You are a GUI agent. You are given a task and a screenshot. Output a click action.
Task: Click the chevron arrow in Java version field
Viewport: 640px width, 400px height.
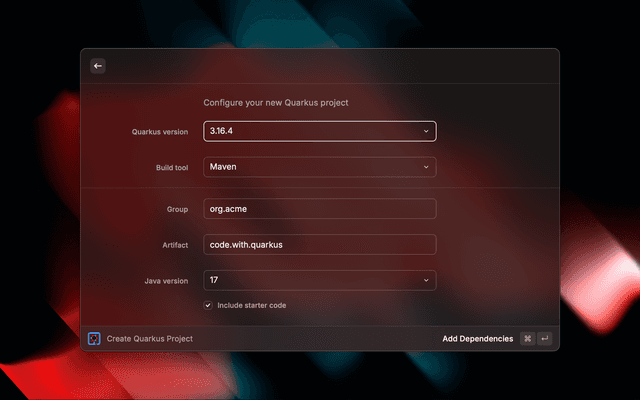click(x=425, y=281)
